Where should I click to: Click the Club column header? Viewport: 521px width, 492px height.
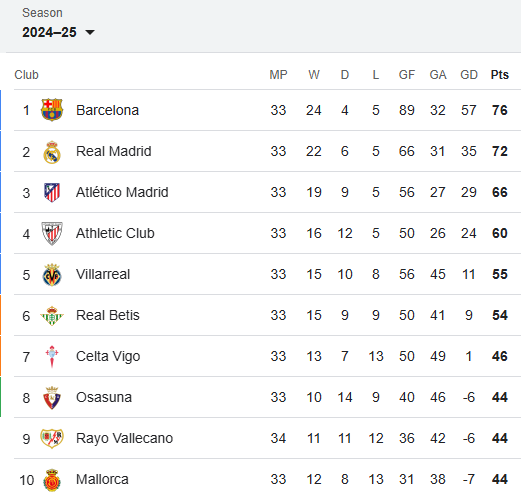26,75
